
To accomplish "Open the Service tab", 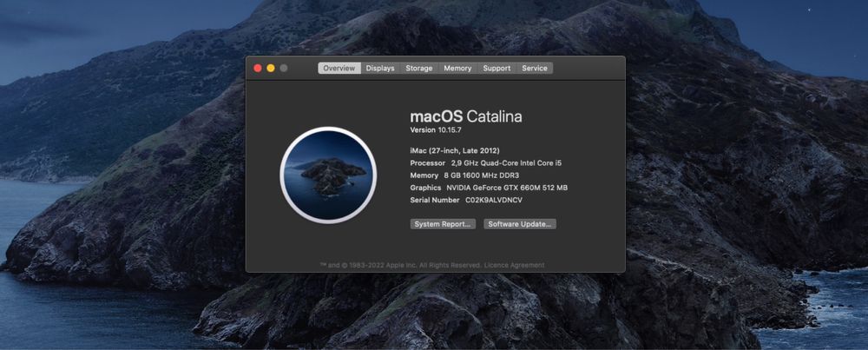I will (535, 68).
